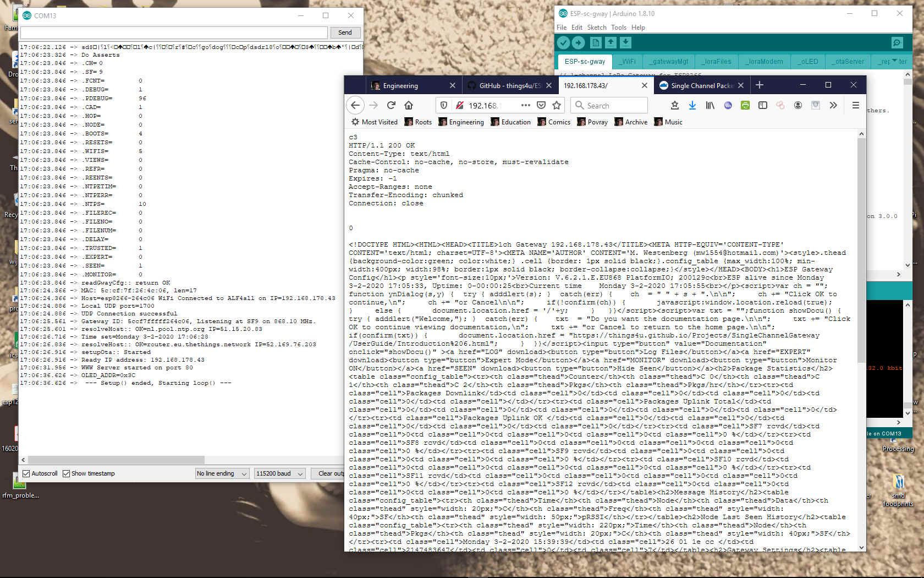Bookmark this page with the star icon
The width and height of the screenshot is (924, 578).
[557, 105]
